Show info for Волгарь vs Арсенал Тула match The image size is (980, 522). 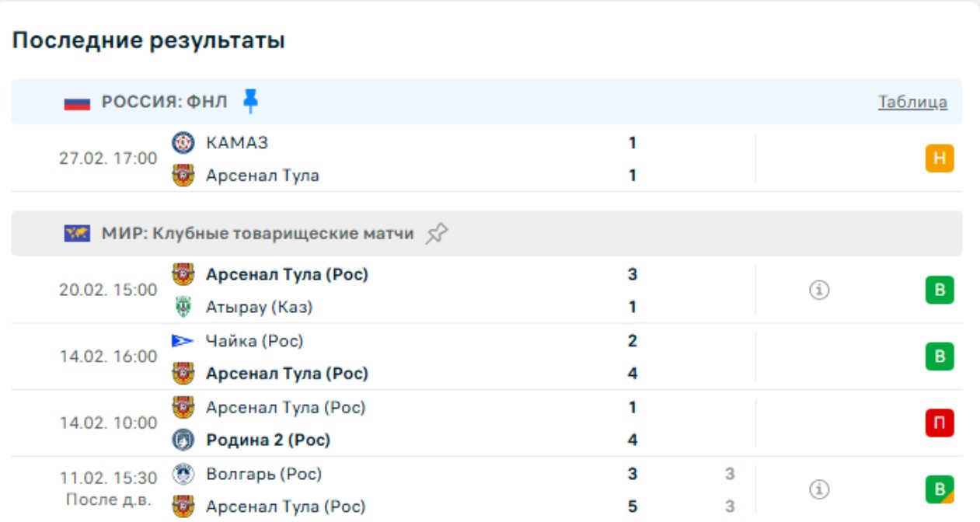(x=819, y=489)
